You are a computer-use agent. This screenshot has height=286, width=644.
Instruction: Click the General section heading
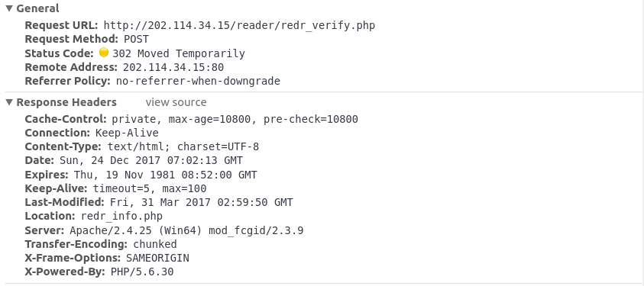37,8
